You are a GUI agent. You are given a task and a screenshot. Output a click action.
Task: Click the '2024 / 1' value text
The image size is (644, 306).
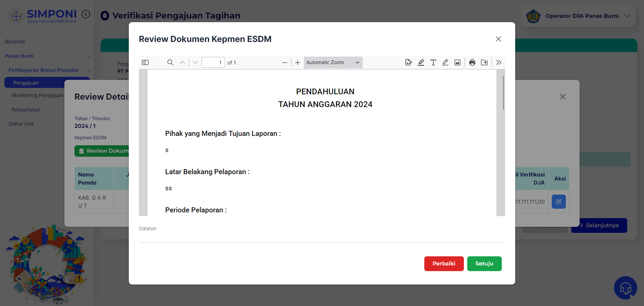pos(85,126)
